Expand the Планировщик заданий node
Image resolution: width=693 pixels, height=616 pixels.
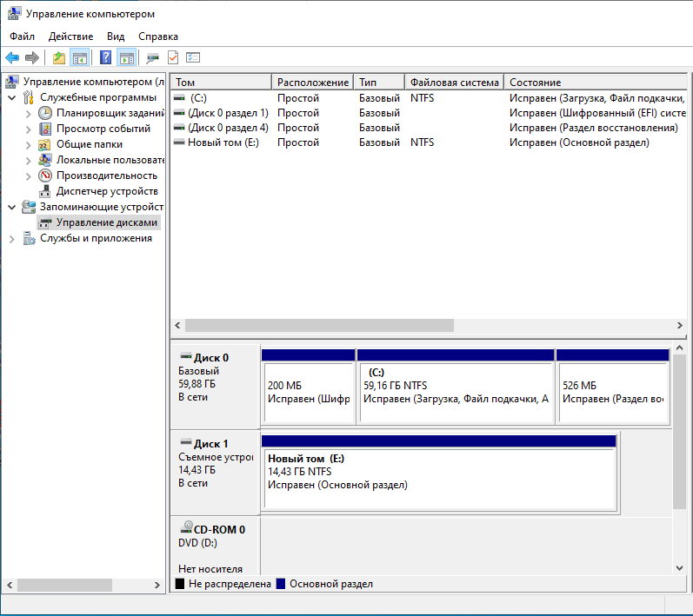coord(28,113)
